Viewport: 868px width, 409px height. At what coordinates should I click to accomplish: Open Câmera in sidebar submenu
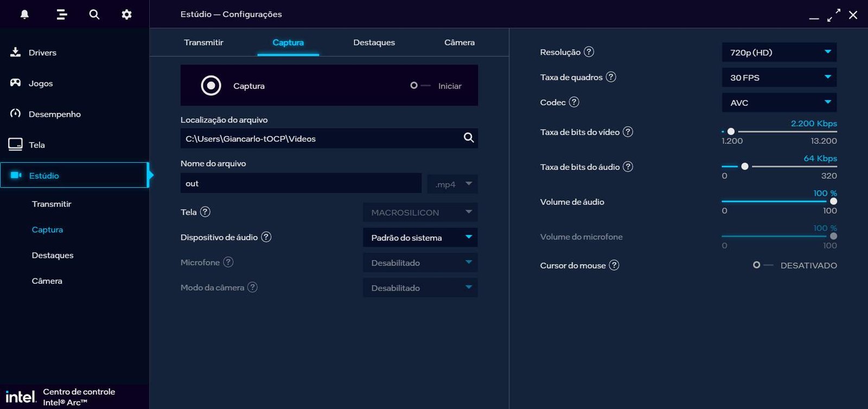47,281
